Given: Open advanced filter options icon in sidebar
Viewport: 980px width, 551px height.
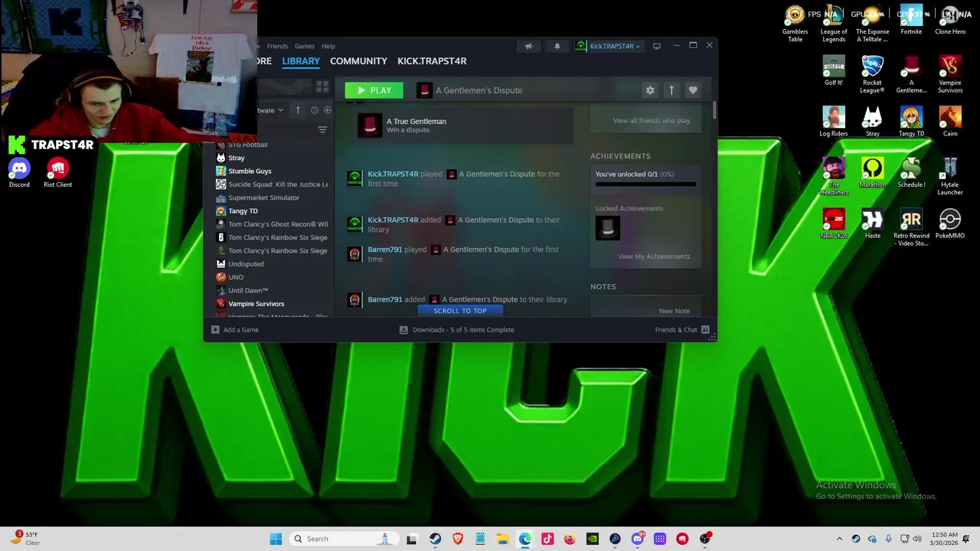Looking at the screenshot, I should (322, 129).
